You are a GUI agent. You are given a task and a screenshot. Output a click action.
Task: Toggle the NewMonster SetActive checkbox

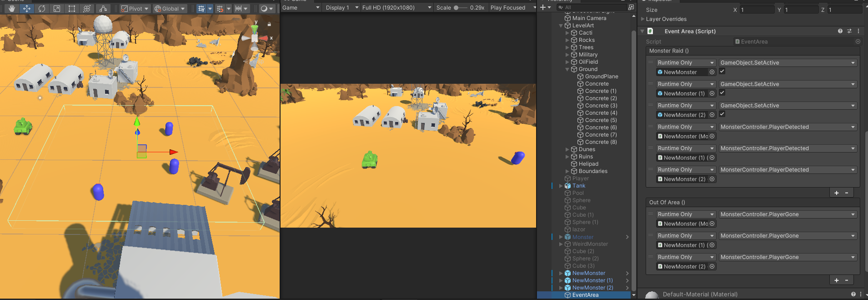(x=722, y=71)
